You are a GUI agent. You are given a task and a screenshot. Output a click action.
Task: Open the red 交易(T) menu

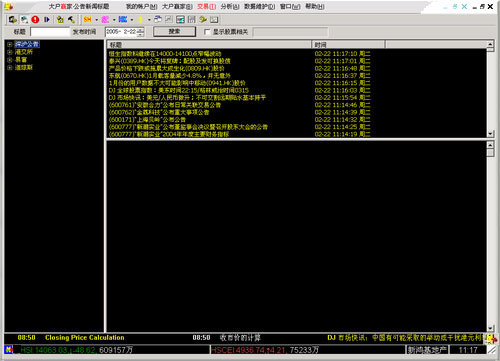click(206, 7)
